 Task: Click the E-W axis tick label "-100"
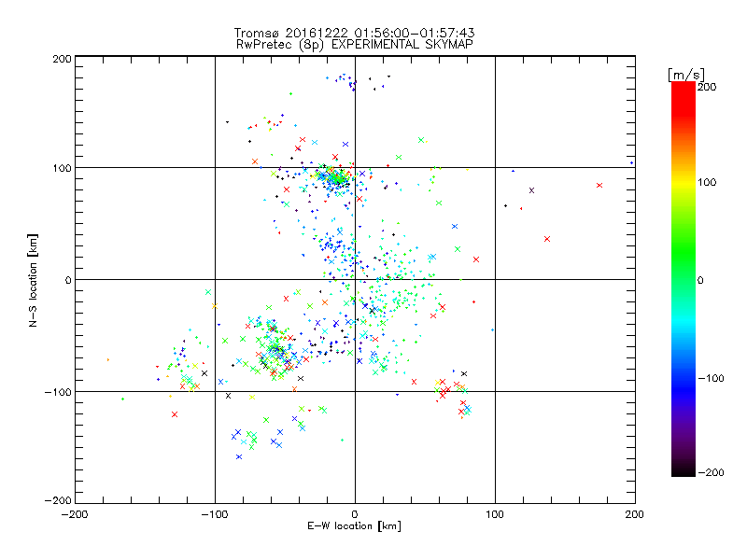pyautogui.click(x=215, y=514)
